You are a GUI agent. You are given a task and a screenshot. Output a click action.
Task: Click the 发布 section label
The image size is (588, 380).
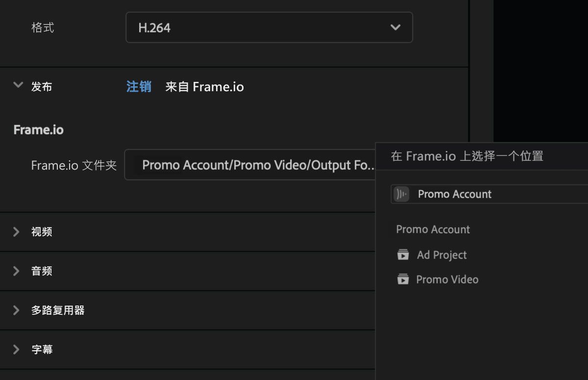(42, 87)
